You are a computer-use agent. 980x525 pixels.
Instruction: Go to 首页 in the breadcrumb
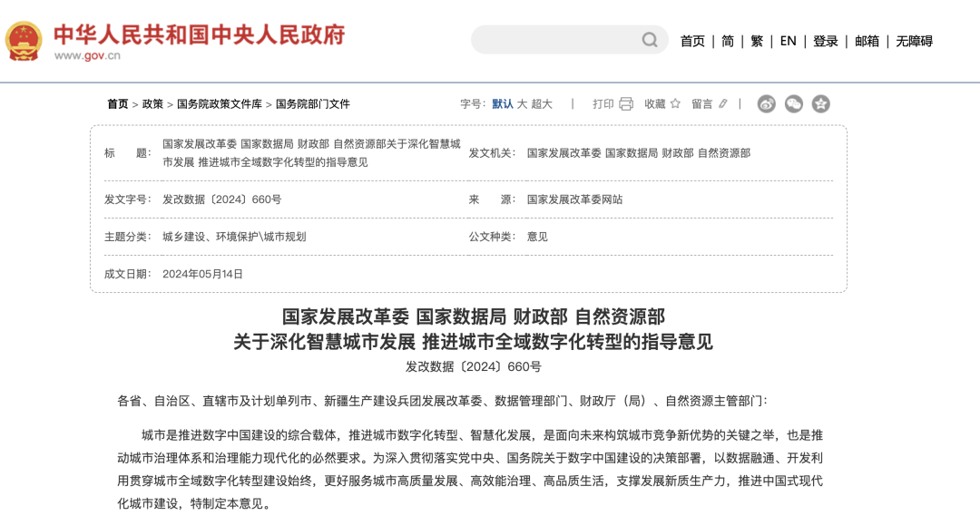click(117, 104)
